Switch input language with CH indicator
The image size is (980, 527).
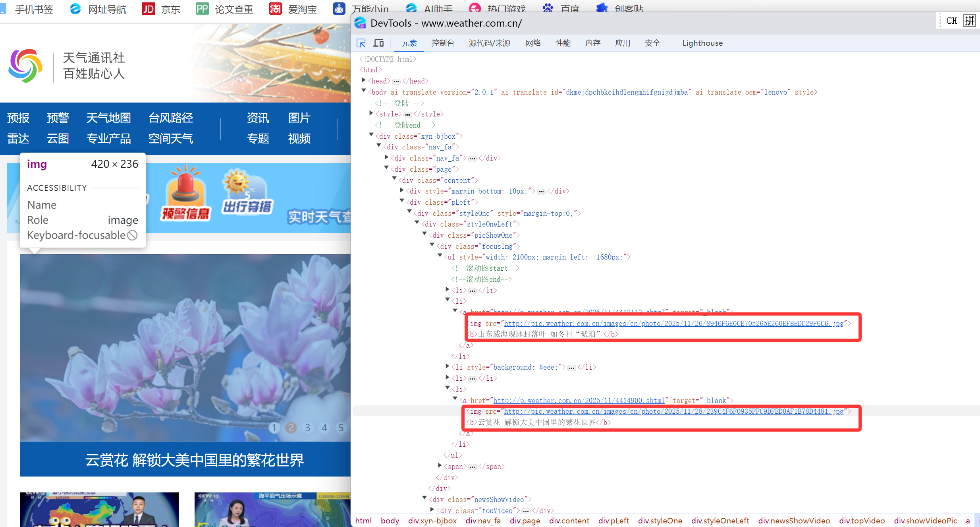(x=952, y=21)
